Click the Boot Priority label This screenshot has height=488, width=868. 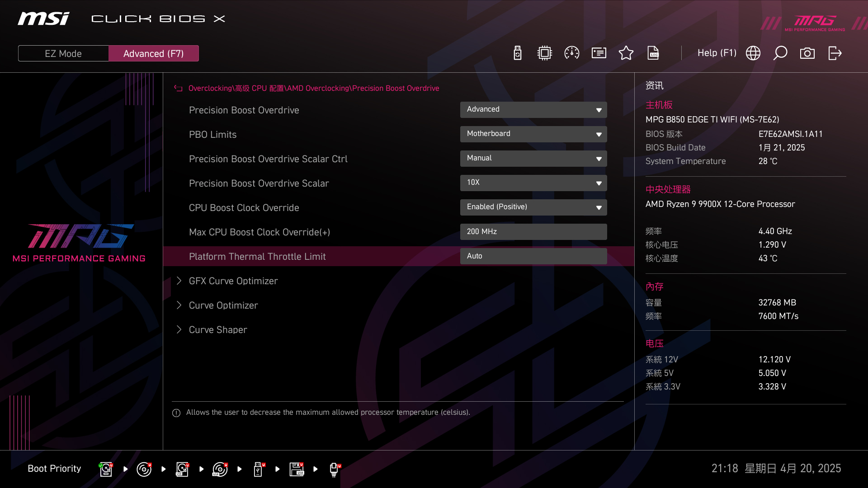(54, 469)
